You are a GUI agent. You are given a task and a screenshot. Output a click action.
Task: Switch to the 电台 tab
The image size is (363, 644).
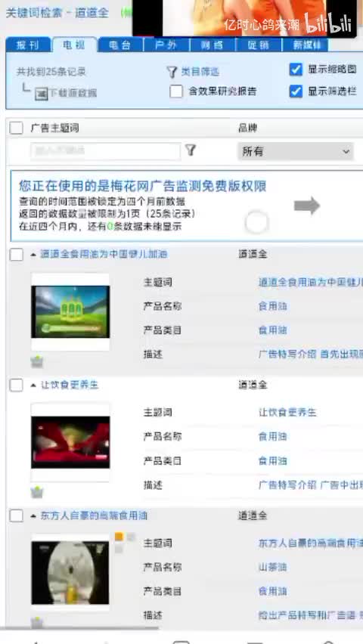120,45
